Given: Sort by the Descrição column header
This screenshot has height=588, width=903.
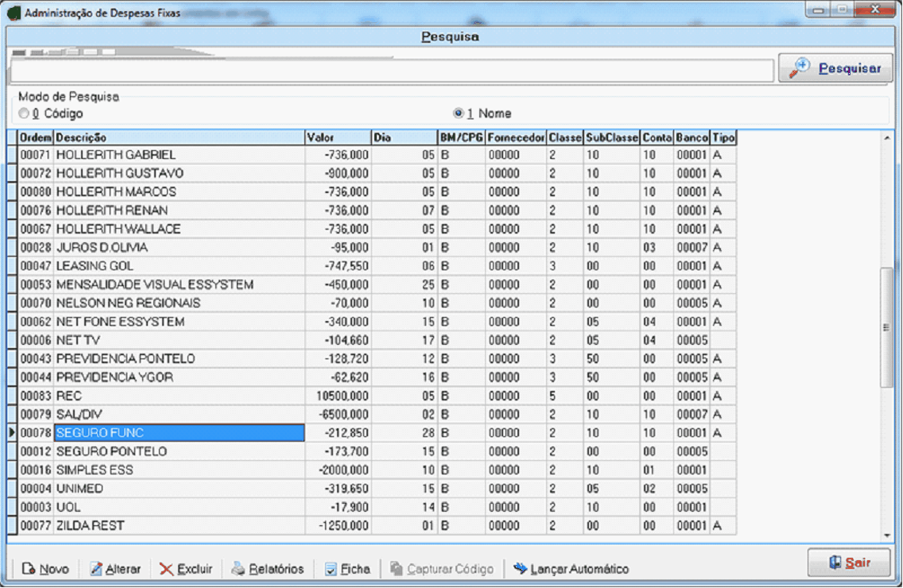Looking at the screenshot, I should coord(179,138).
